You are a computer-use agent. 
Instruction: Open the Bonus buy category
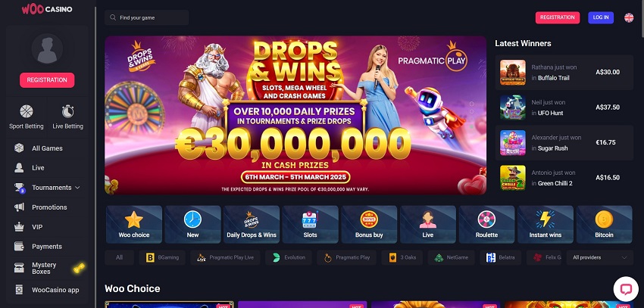click(x=369, y=224)
